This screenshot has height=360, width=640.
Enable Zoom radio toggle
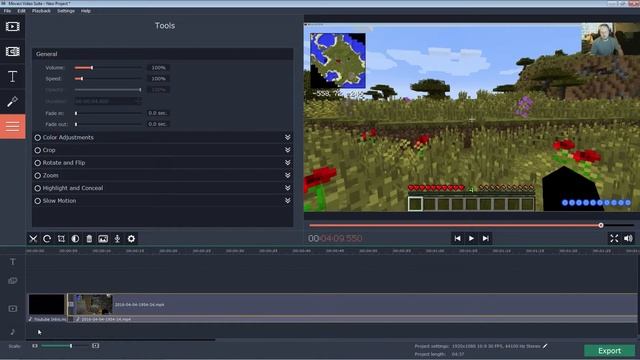coord(38,176)
